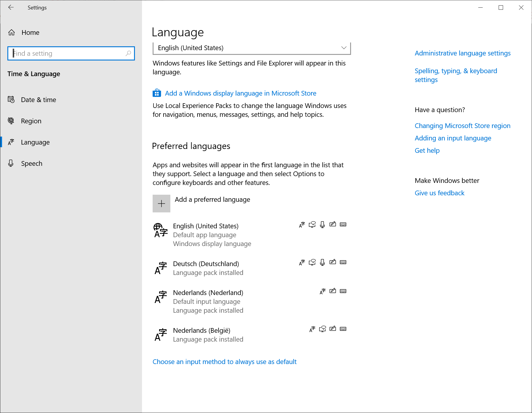Go back with the Settings back arrow

(11, 7)
